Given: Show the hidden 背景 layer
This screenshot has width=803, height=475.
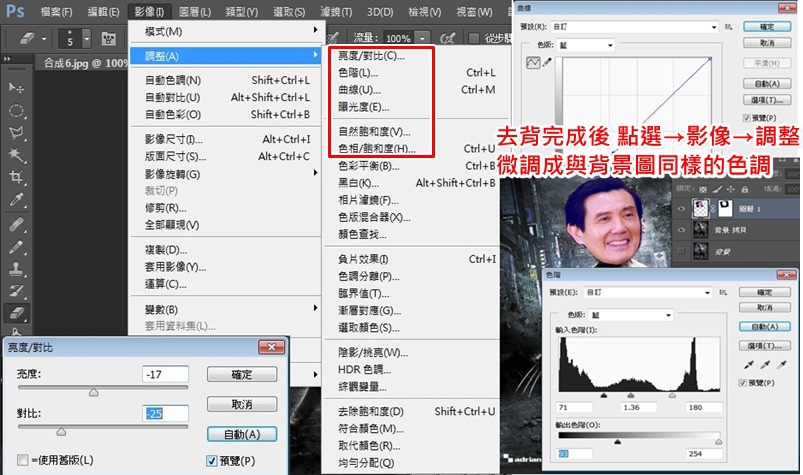Looking at the screenshot, I should pos(681,251).
